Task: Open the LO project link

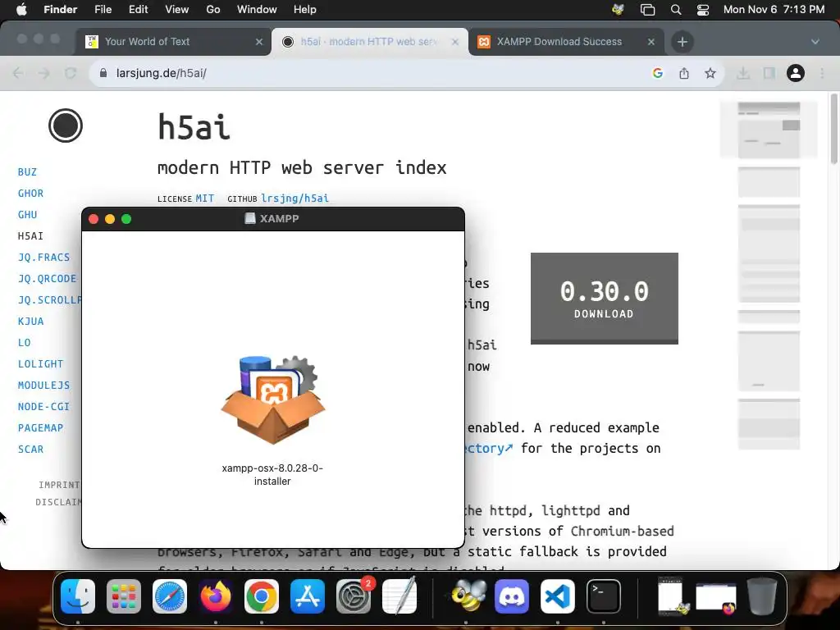Action: point(24,343)
